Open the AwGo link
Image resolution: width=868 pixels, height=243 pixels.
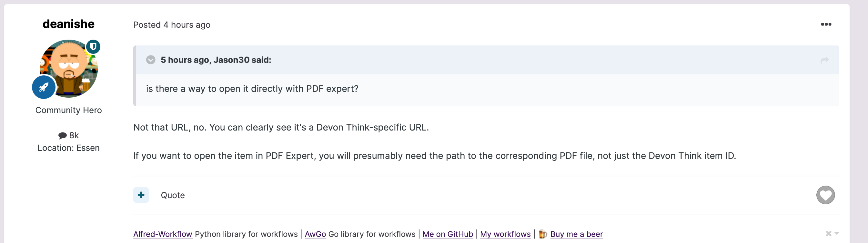pos(315,234)
